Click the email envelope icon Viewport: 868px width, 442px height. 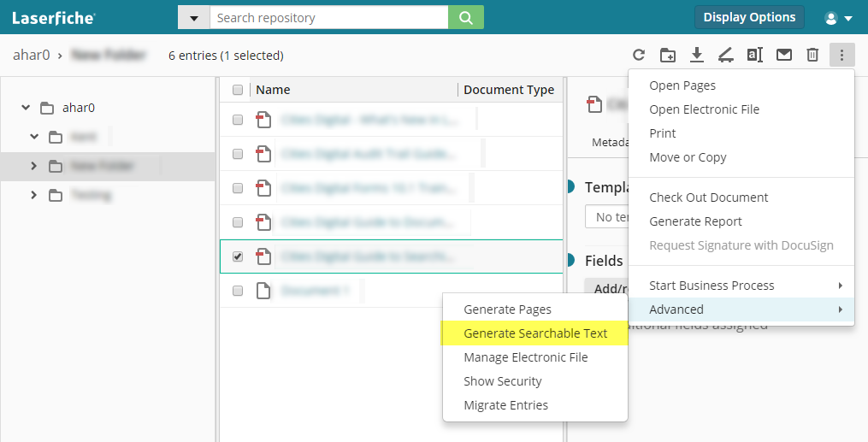[783, 56]
